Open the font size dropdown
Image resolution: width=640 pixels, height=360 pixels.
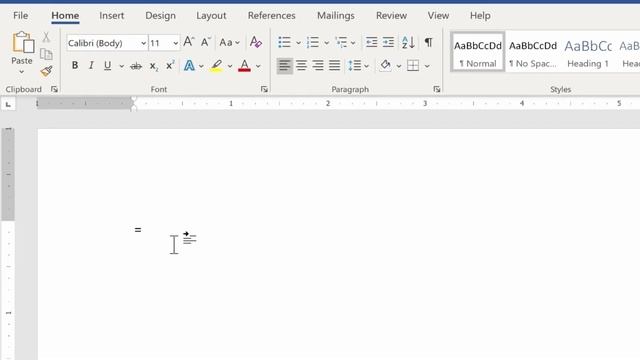[x=176, y=43]
